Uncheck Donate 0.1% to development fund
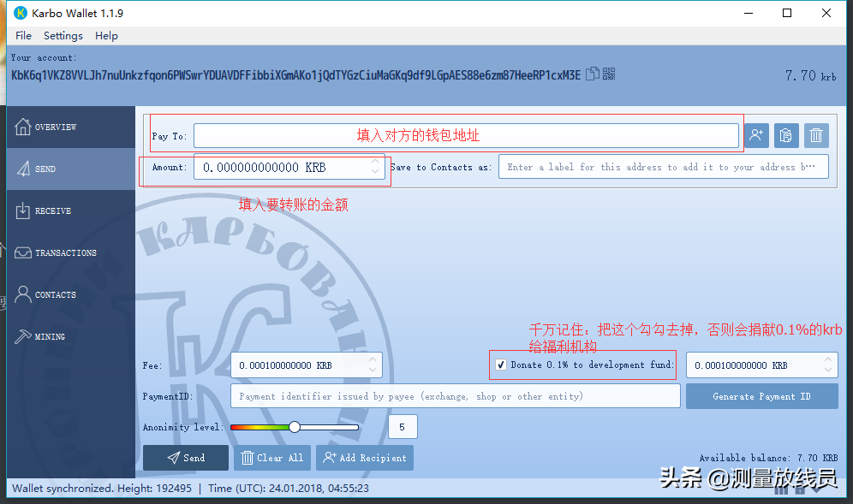The image size is (853, 504). pos(501,365)
